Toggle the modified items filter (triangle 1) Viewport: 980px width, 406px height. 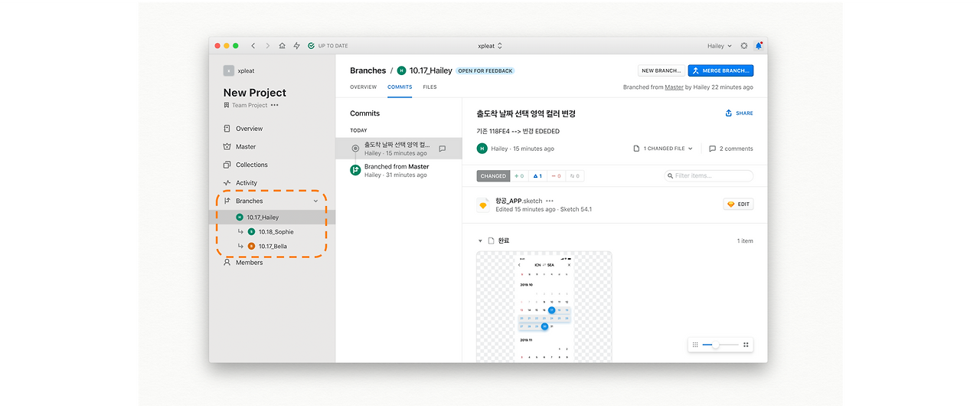[537, 176]
